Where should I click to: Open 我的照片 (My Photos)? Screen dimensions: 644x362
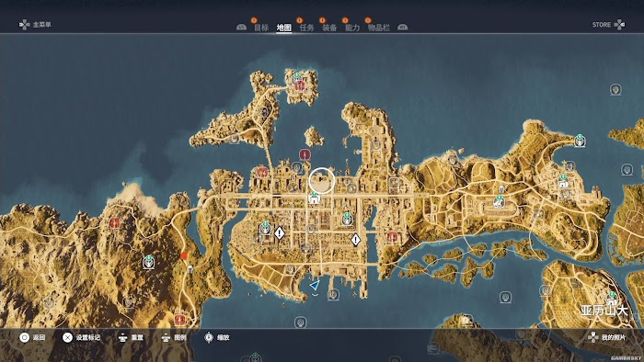[x=607, y=337]
